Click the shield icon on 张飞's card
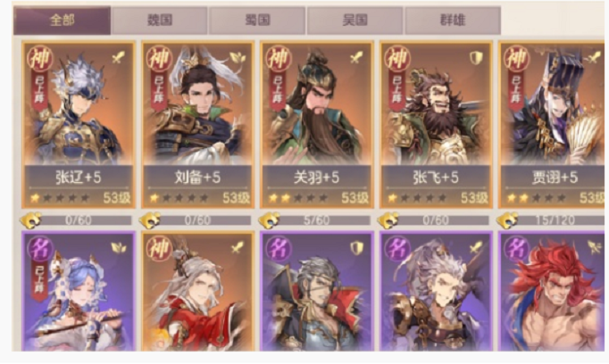 pyautogui.click(x=476, y=58)
